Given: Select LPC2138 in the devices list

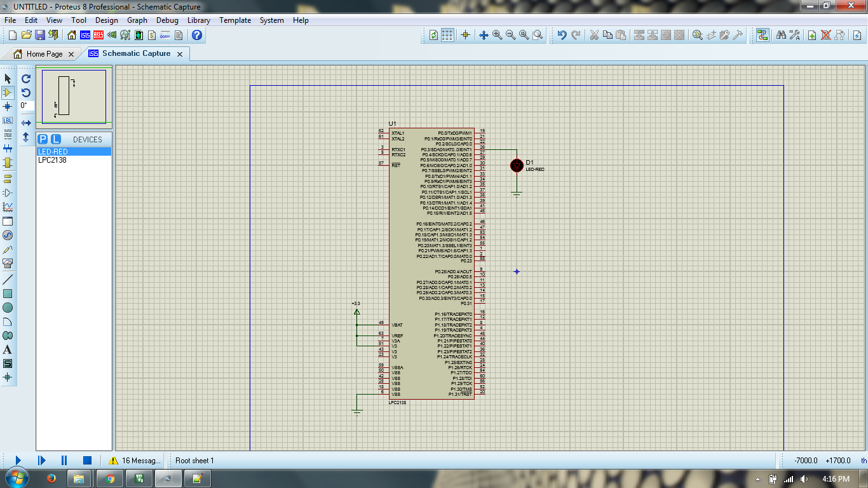Looking at the screenshot, I should [x=74, y=160].
